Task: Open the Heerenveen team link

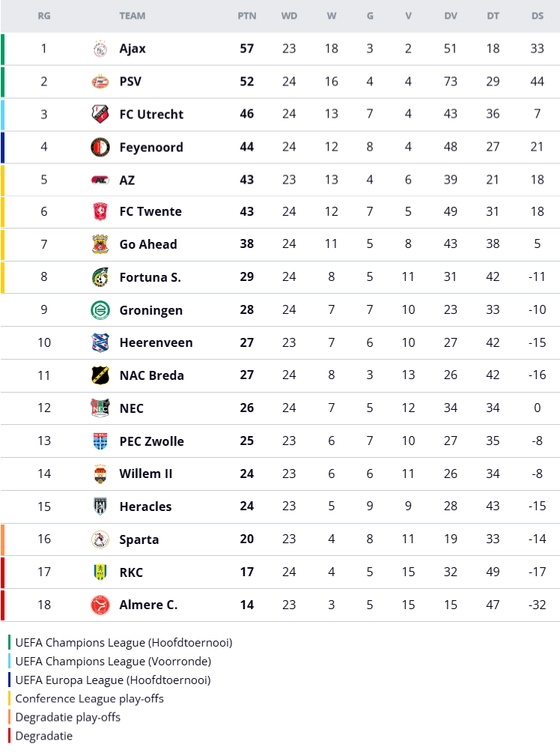Action: click(x=156, y=342)
